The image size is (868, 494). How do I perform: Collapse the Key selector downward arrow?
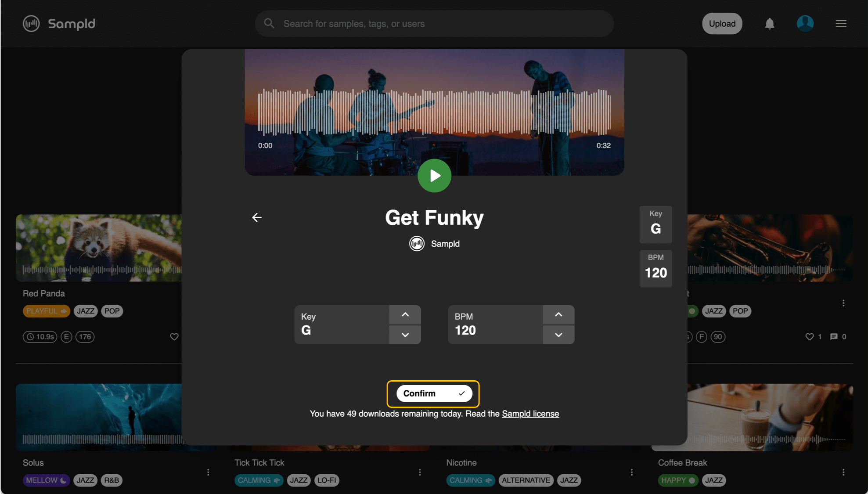pos(405,334)
